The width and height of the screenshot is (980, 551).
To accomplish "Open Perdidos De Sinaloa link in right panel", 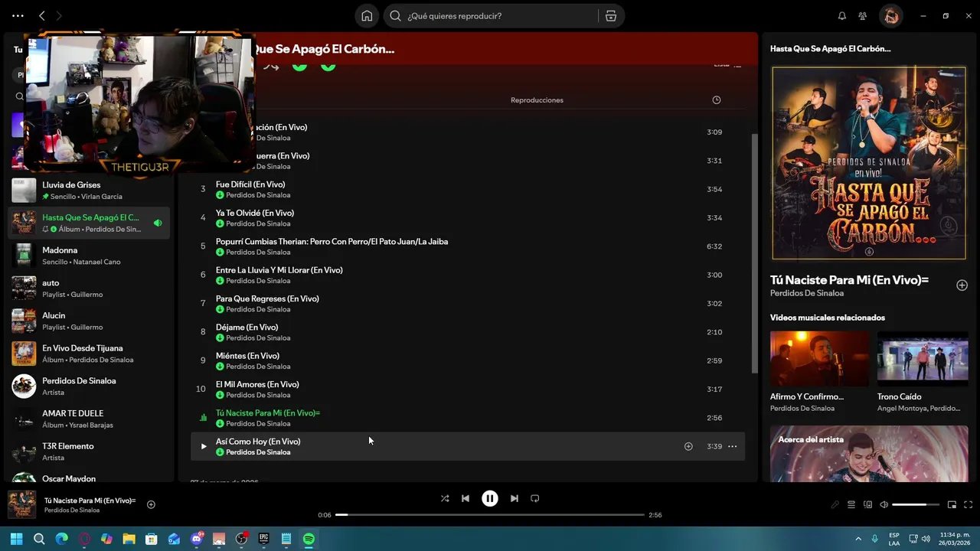I will pos(807,293).
